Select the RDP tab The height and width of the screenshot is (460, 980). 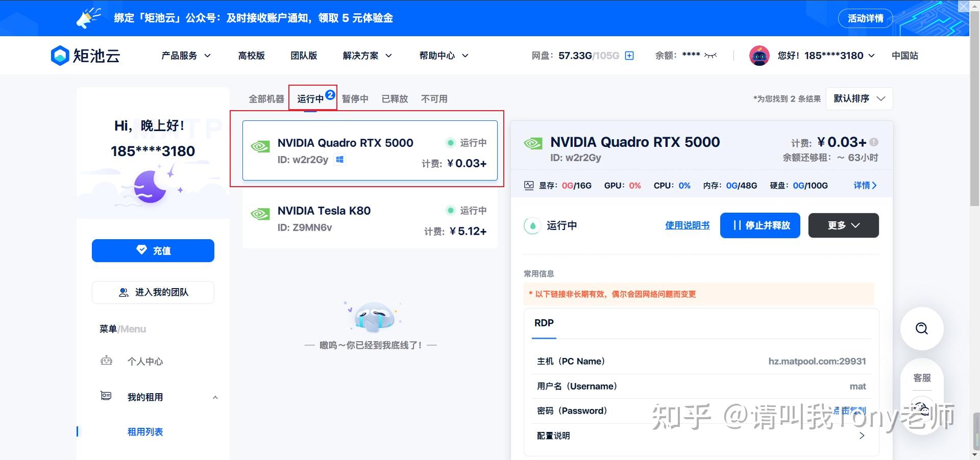coord(544,323)
